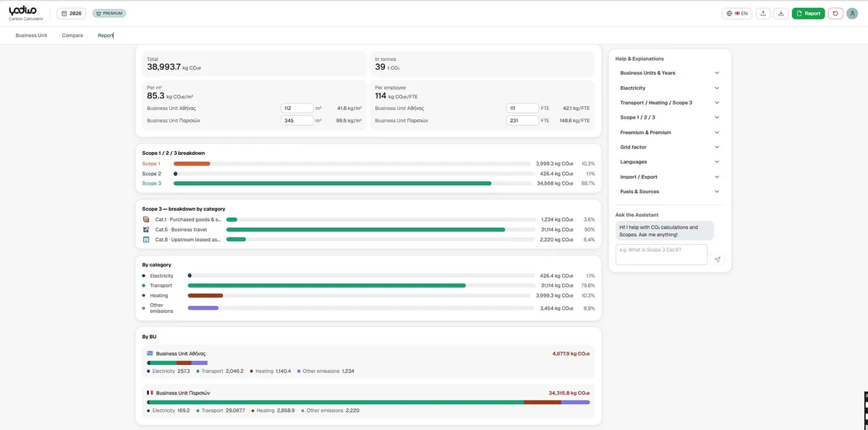
Task: Edit the Αθήνας m² input field (112)
Action: [x=297, y=108]
